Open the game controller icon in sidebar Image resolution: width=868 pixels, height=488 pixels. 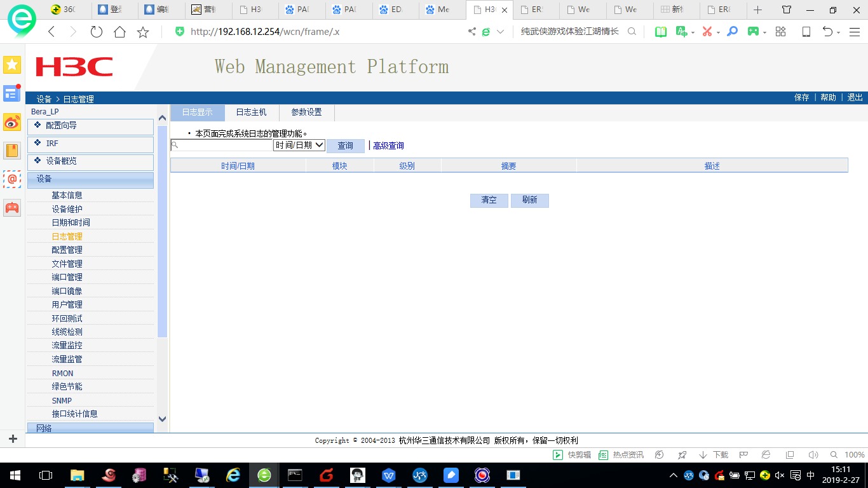[x=12, y=208]
